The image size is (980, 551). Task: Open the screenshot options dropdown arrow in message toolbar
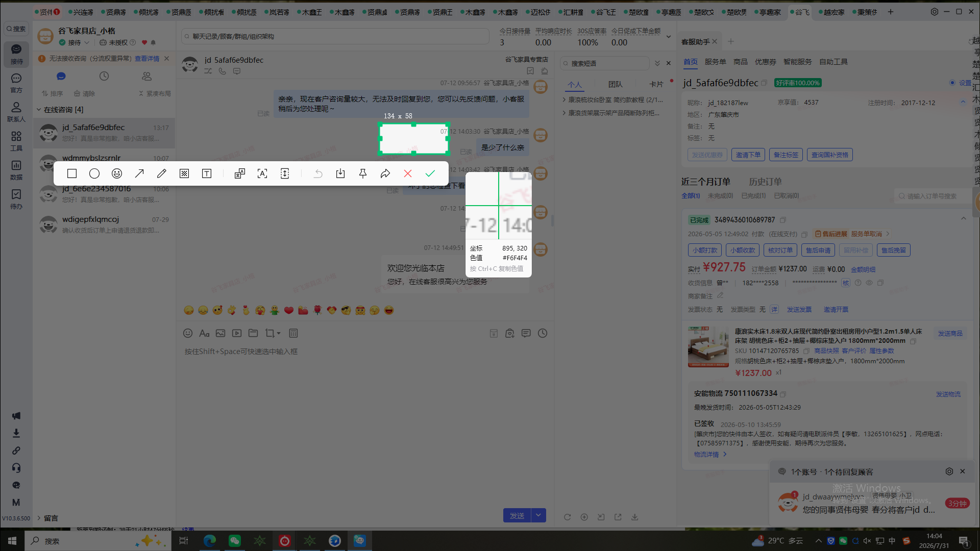279,333
